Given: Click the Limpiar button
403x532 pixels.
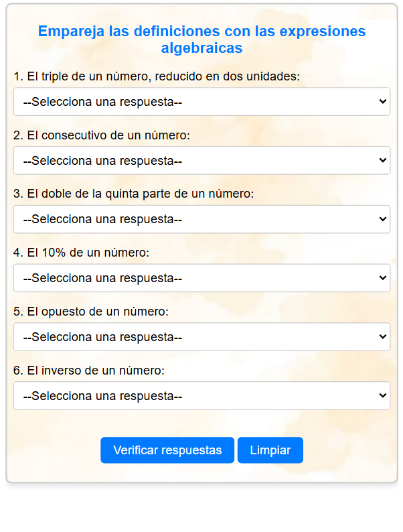Looking at the screenshot, I should (x=270, y=450).
